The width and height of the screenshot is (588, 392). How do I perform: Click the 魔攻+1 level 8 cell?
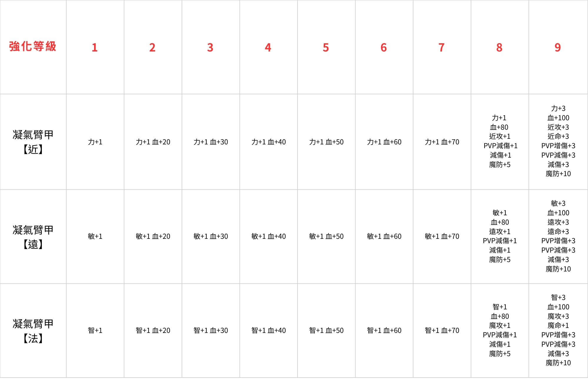pos(500,326)
